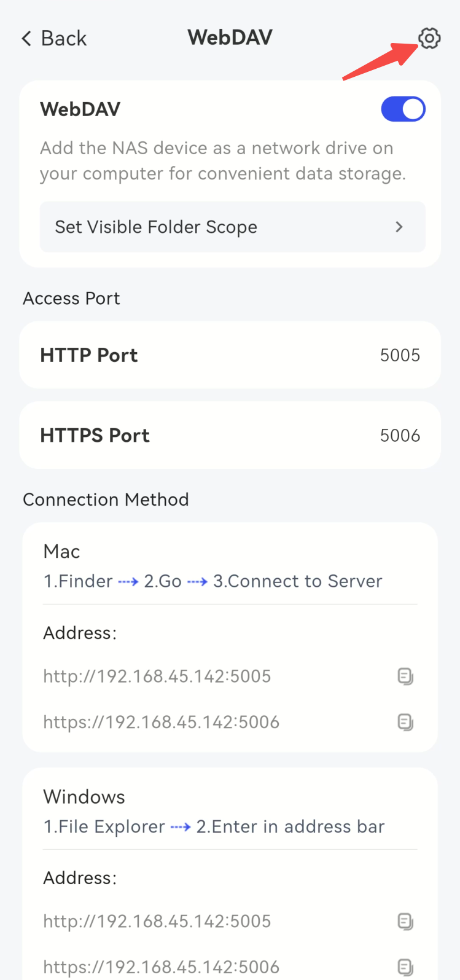
Task: Tap Windows https://192.168.45.142:5006 address text
Action: [x=162, y=967]
